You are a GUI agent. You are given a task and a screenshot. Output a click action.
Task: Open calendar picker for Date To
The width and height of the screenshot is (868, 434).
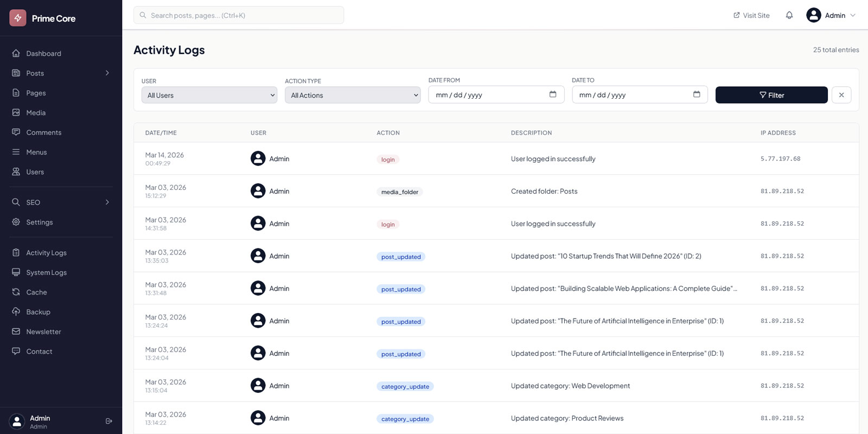tap(697, 94)
